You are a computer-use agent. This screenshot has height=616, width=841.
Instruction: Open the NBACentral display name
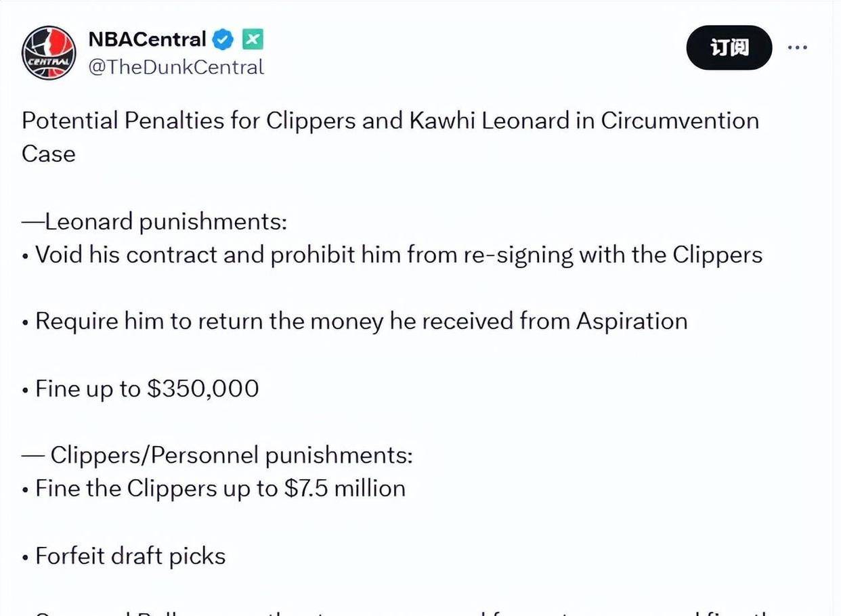[x=147, y=40]
